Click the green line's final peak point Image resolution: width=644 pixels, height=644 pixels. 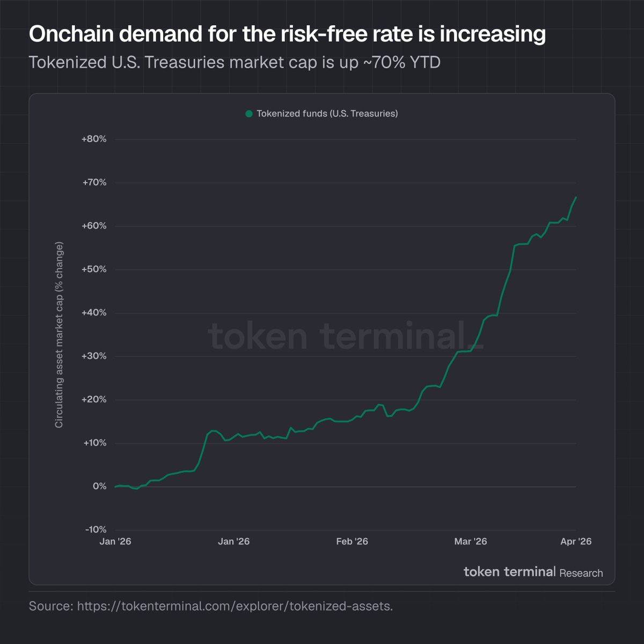click(576, 197)
